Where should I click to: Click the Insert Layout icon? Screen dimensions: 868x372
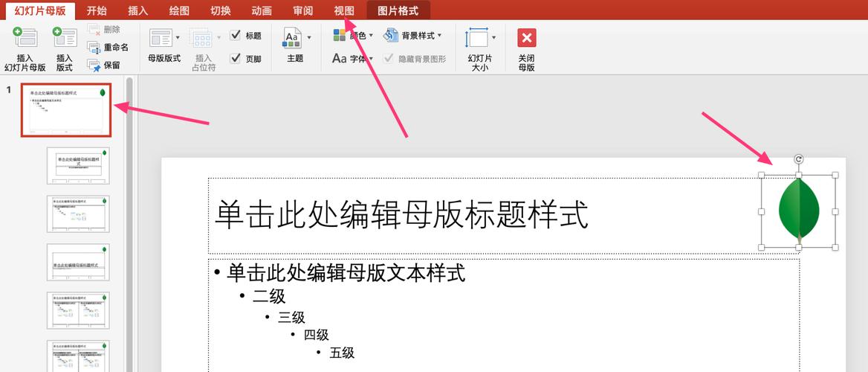point(64,38)
